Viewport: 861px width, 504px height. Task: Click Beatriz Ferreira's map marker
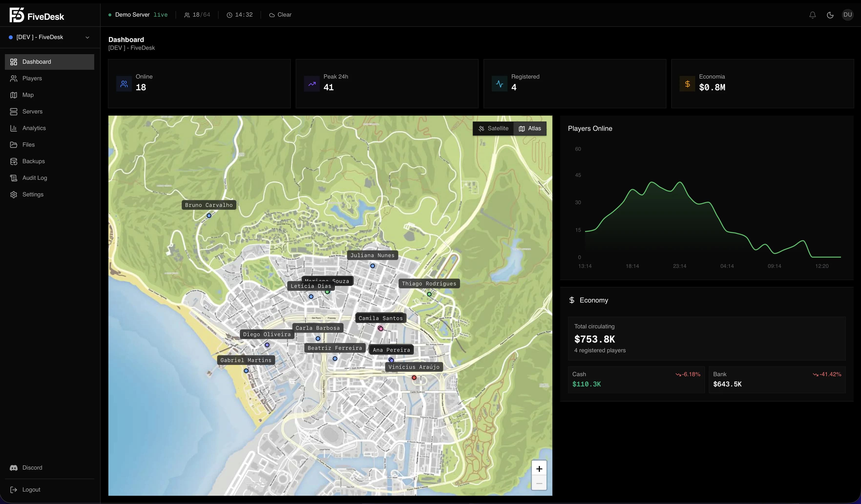pyautogui.click(x=335, y=359)
